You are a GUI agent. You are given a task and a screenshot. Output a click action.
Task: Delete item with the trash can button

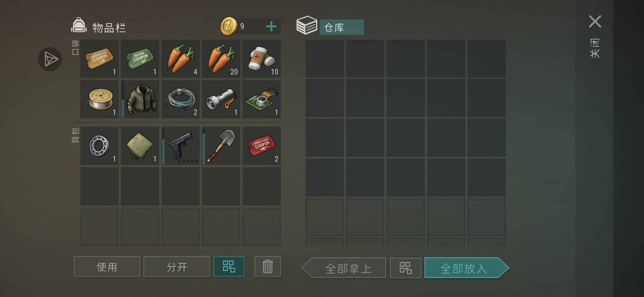pos(268,267)
